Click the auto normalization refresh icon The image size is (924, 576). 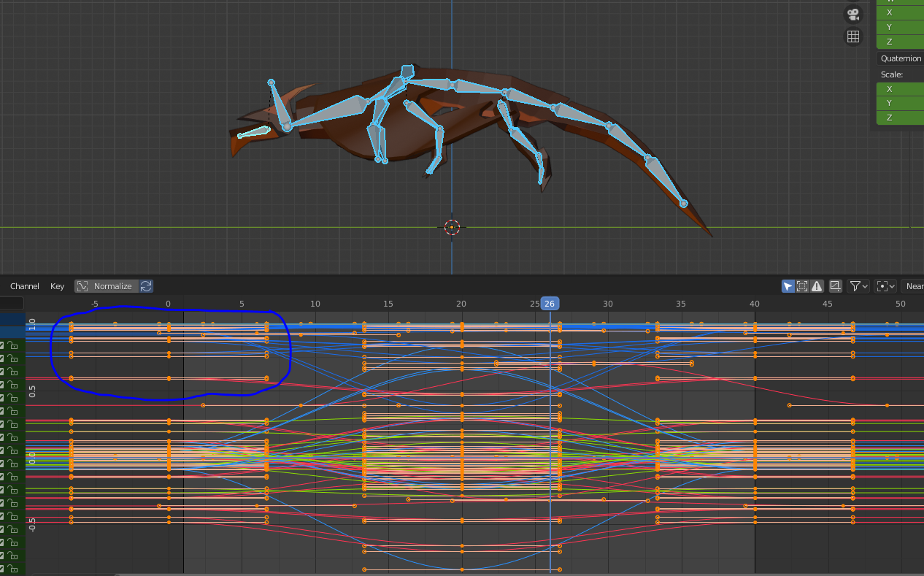click(x=146, y=286)
